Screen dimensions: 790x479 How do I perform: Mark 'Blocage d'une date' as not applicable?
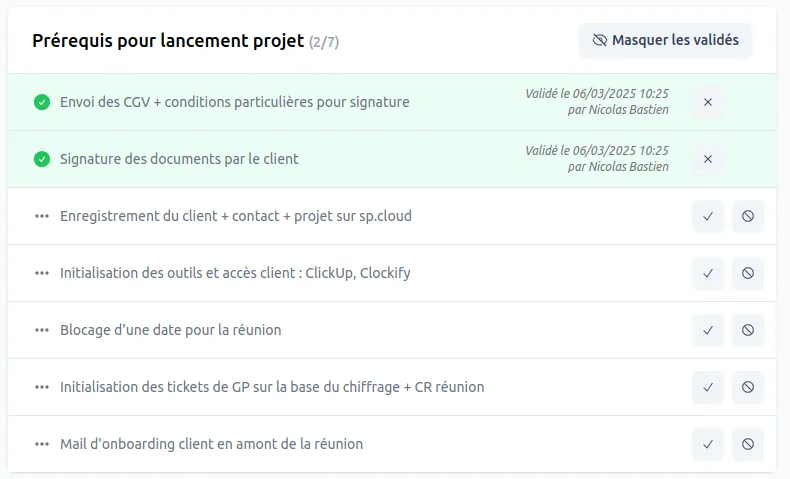[748, 330]
